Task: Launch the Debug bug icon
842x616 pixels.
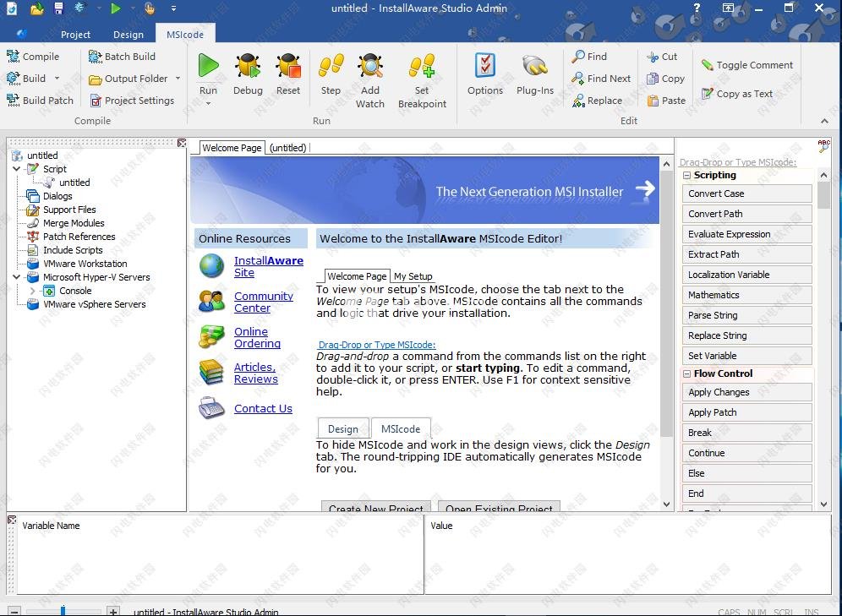Action: [x=248, y=74]
